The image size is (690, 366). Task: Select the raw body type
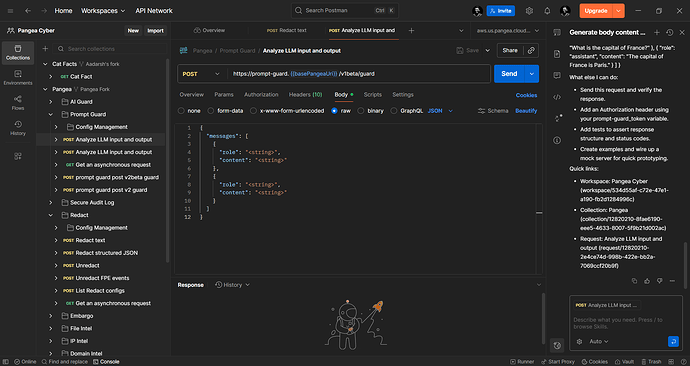click(x=334, y=111)
